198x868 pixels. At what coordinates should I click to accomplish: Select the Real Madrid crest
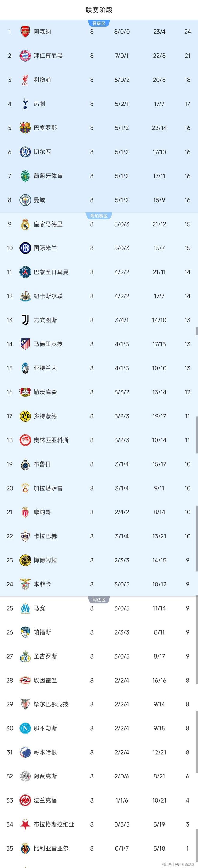(x=25, y=224)
